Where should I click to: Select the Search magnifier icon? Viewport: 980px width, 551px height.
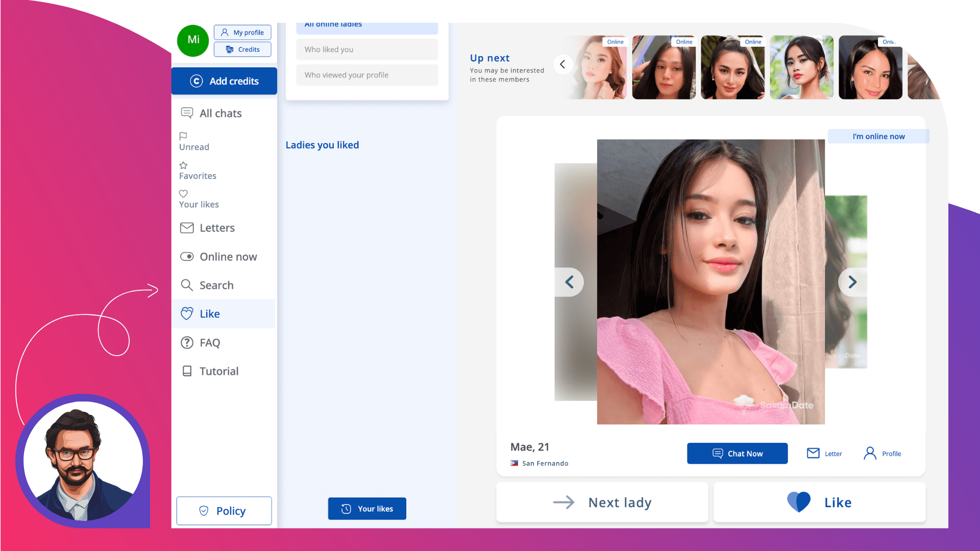[x=186, y=285]
